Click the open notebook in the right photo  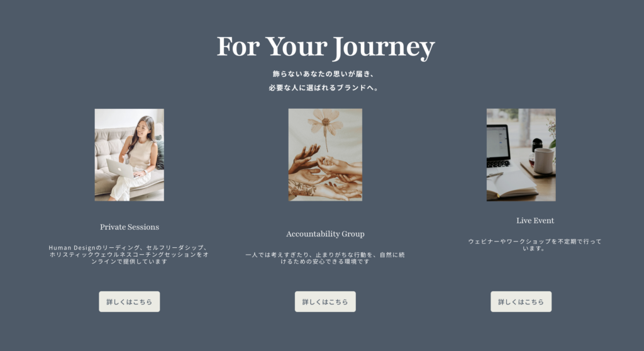coord(512,184)
